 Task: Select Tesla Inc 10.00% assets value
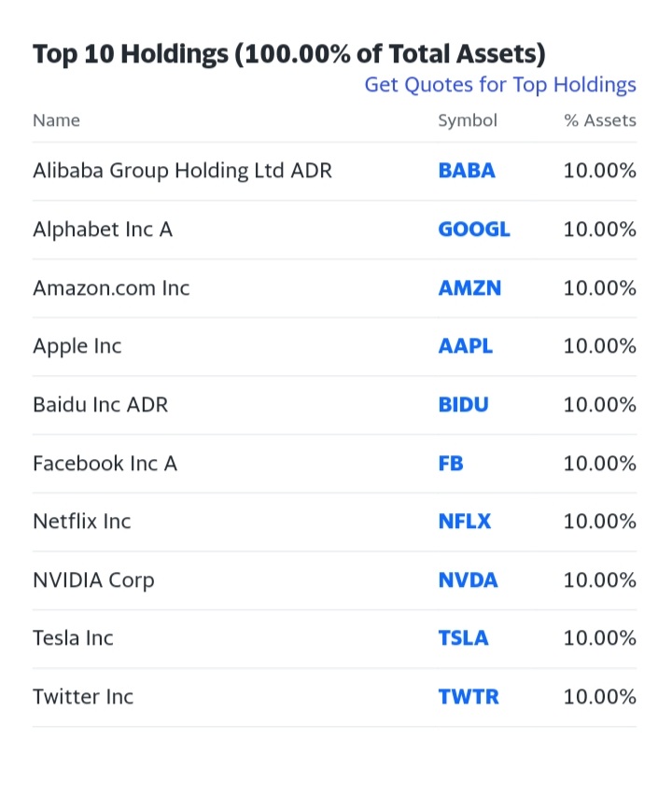(x=600, y=639)
